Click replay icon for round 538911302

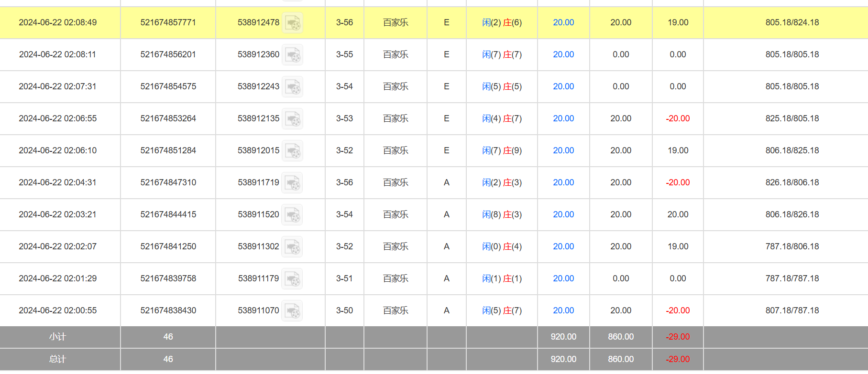coord(292,247)
